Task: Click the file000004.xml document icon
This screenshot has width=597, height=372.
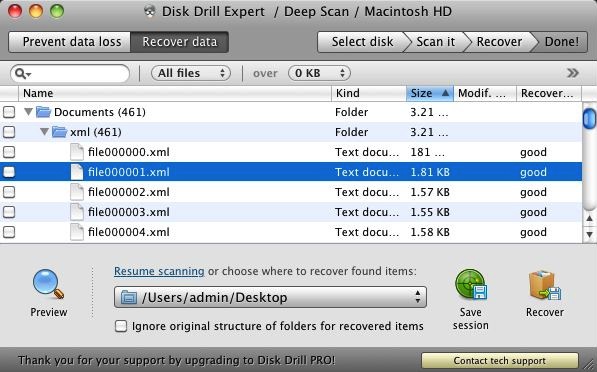Action: [77, 232]
